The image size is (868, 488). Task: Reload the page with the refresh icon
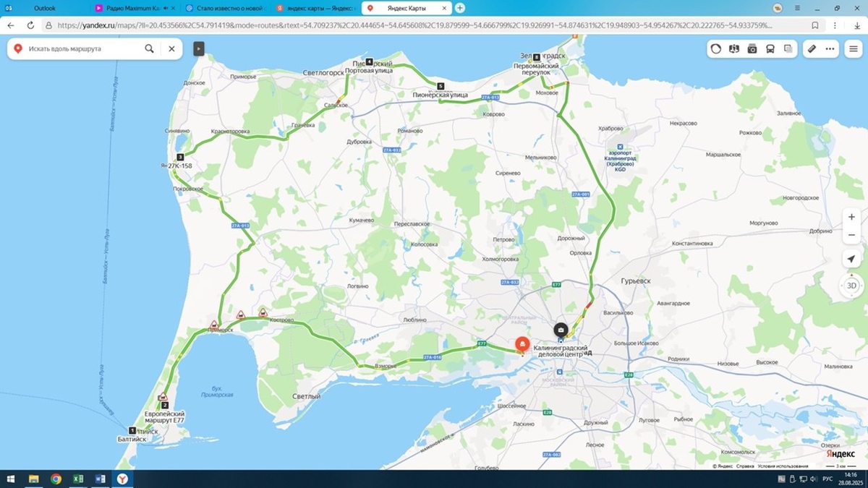coord(30,25)
